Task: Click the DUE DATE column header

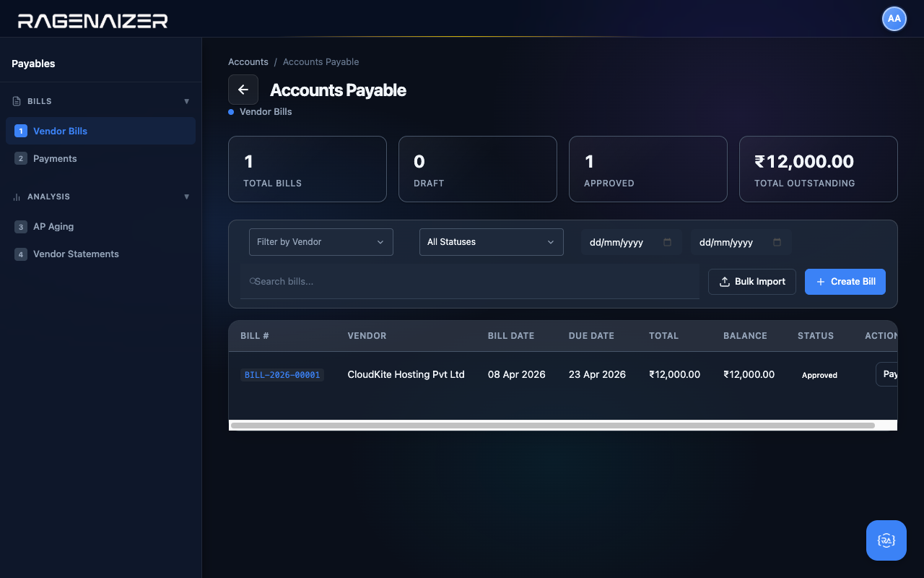Action: tap(591, 336)
